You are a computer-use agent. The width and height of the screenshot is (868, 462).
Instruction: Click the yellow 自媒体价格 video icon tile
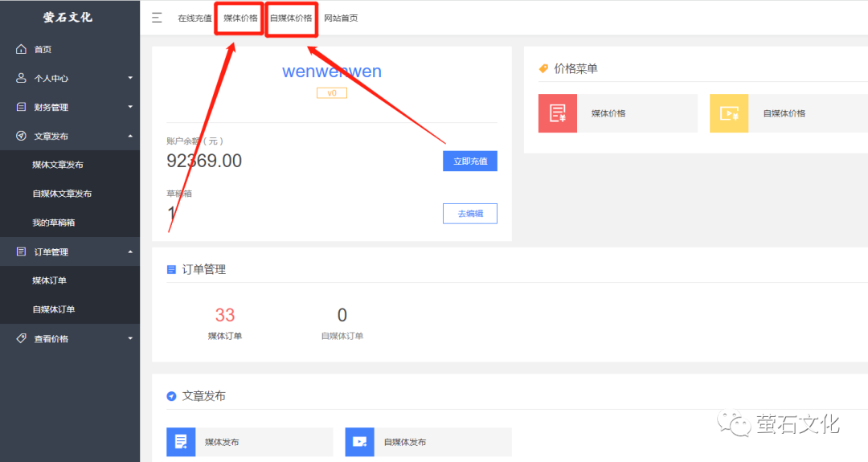(729, 112)
